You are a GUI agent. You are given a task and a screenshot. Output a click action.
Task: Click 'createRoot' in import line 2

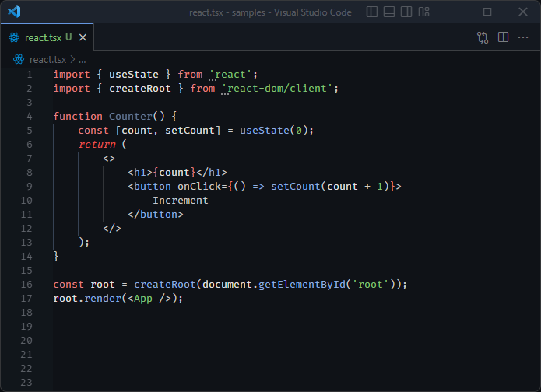140,89
